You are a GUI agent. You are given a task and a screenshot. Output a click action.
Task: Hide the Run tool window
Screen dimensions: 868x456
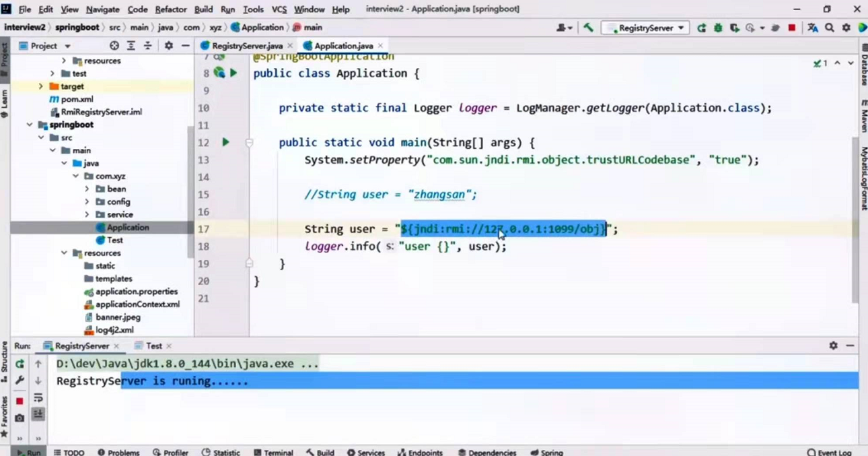click(850, 346)
